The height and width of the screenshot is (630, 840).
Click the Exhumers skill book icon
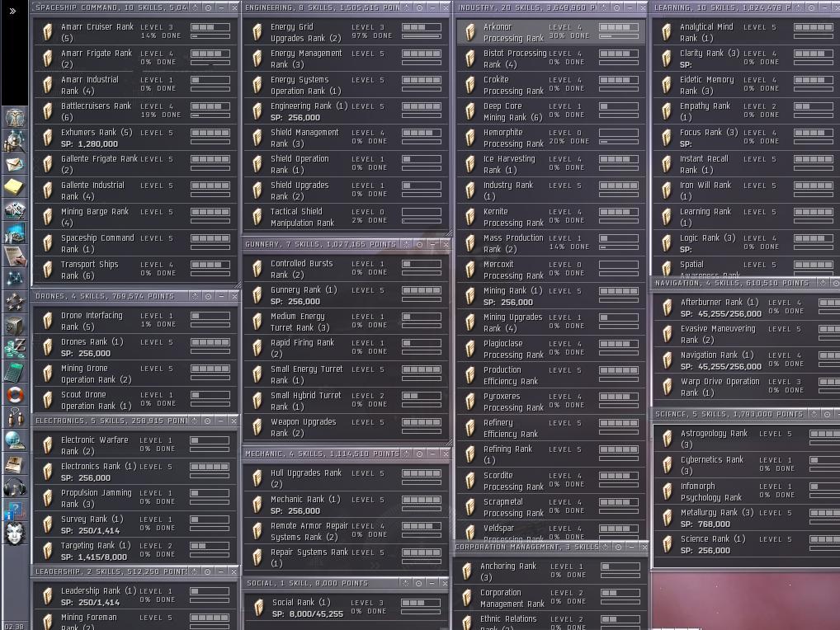48,138
